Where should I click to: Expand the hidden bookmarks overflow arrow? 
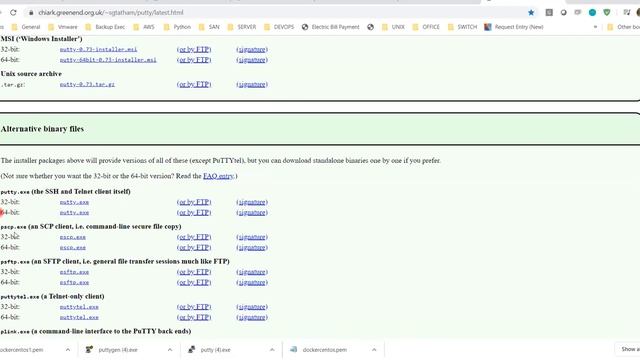click(x=595, y=27)
